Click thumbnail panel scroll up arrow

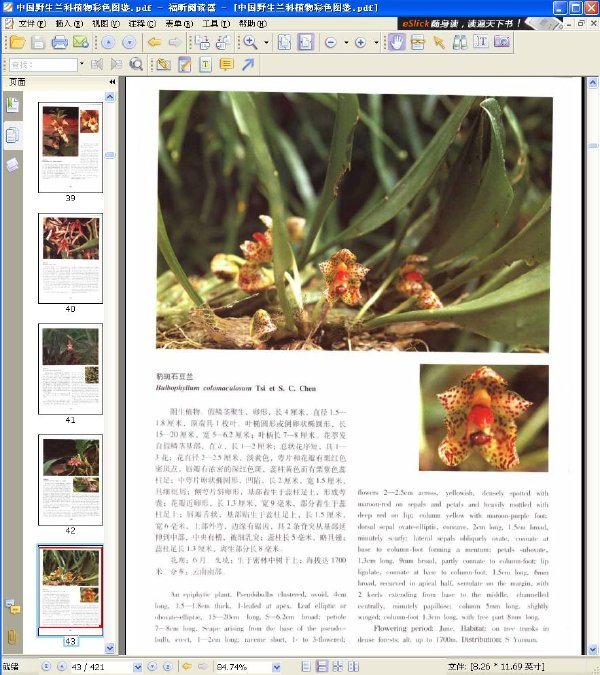[110, 97]
